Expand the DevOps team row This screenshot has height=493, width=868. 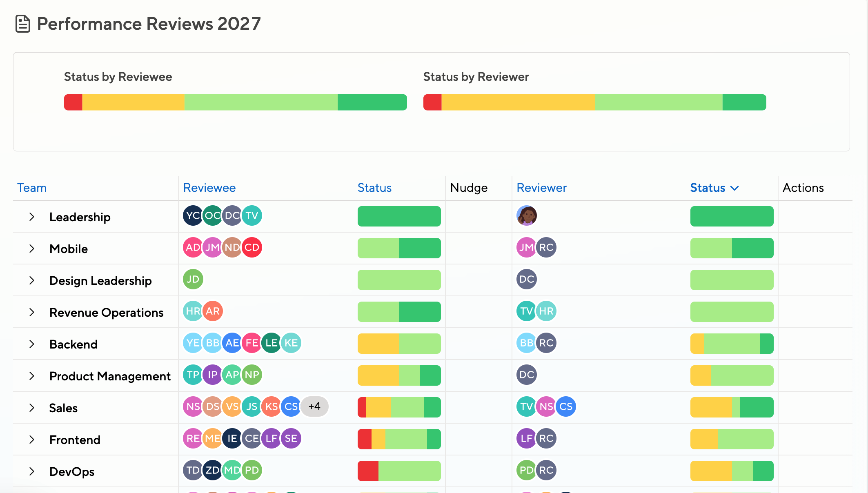click(32, 471)
